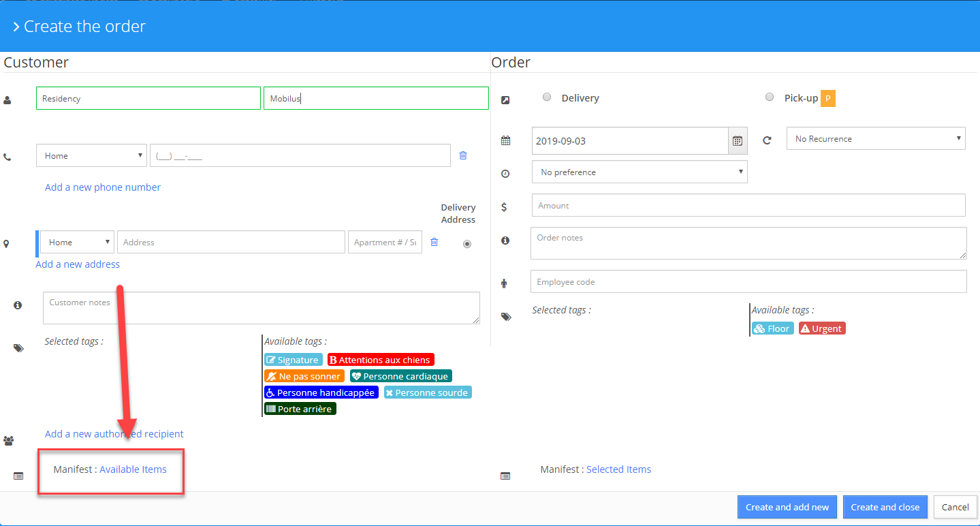
Task: Click the order tags icon
Action: pos(506,317)
